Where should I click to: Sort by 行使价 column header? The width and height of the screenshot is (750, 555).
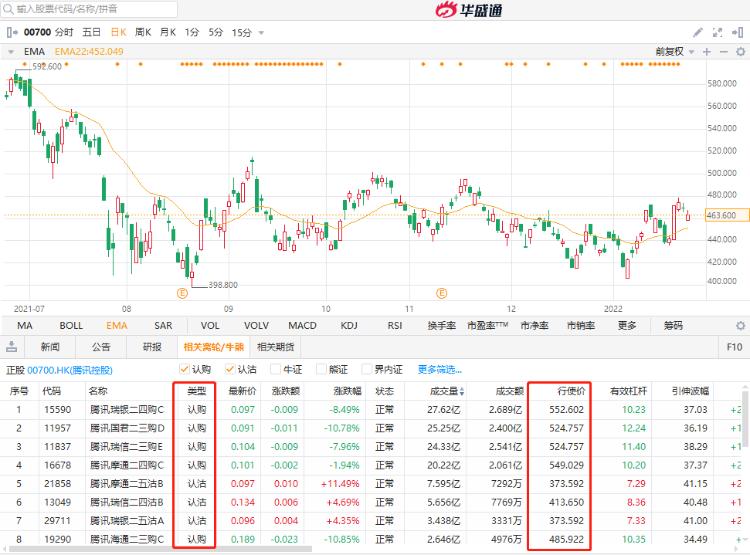click(x=569, y=391)
